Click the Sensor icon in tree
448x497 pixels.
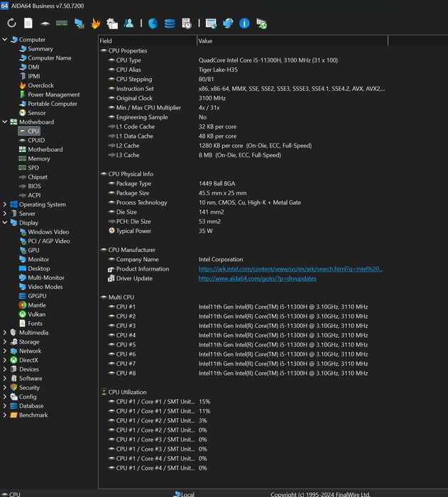(x=23, y=112)
